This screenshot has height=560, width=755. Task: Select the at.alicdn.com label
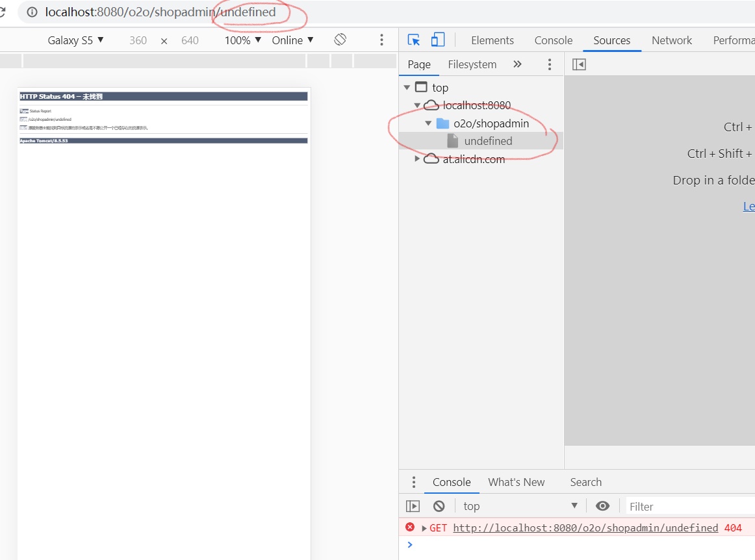click(x=474, y=159)
